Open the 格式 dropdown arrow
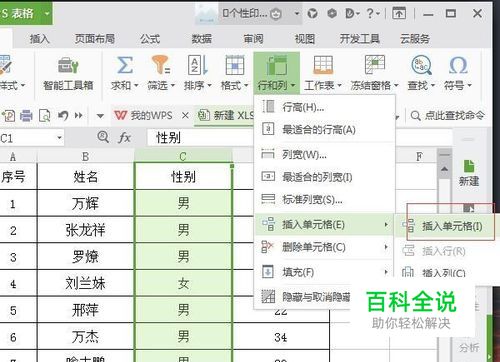The height and width of the screenshot is (362, 500). tap(246, 86)
